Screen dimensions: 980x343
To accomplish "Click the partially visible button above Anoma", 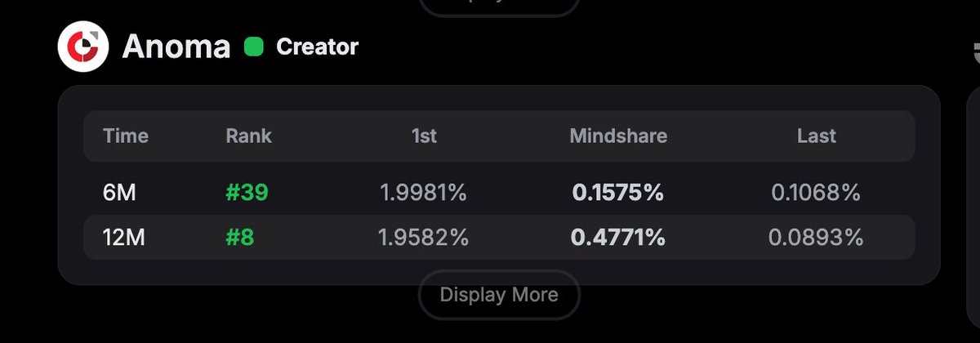I will pos(499,7).
